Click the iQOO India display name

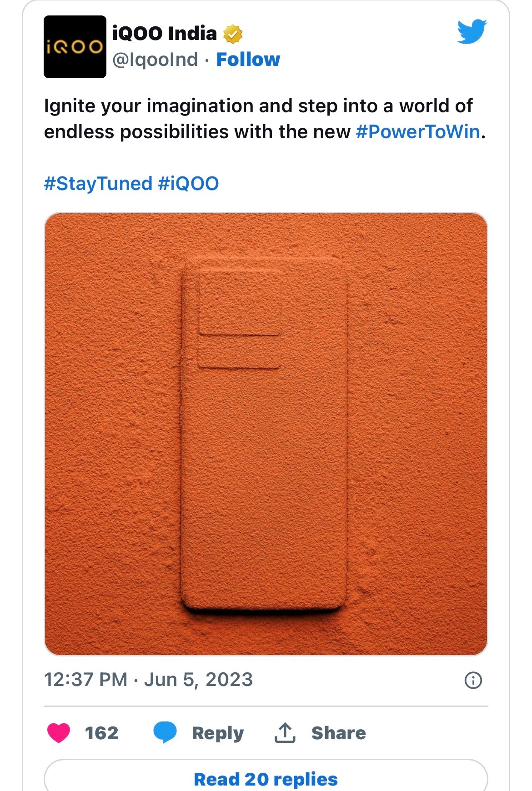click(x=165, y=33)
